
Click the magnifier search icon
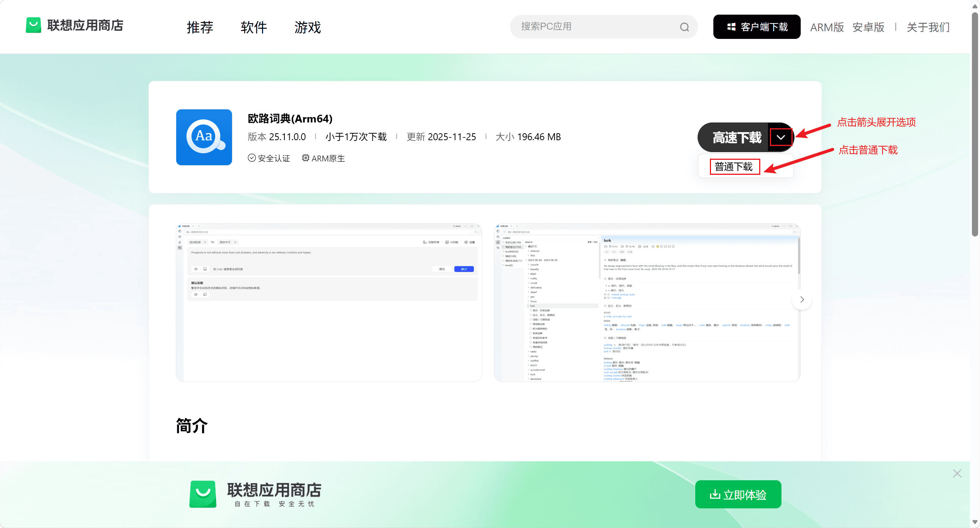pyautogui.click(x=684, y=27)
